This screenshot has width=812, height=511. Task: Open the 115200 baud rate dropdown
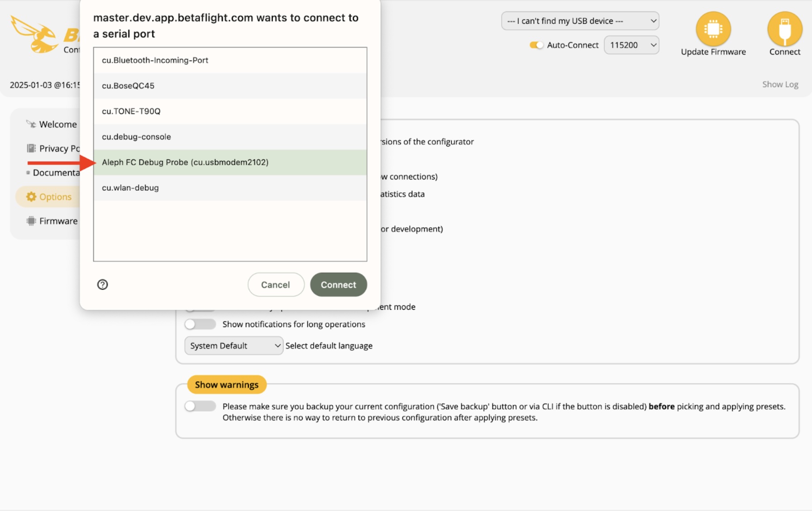click(x=631, y=45)
